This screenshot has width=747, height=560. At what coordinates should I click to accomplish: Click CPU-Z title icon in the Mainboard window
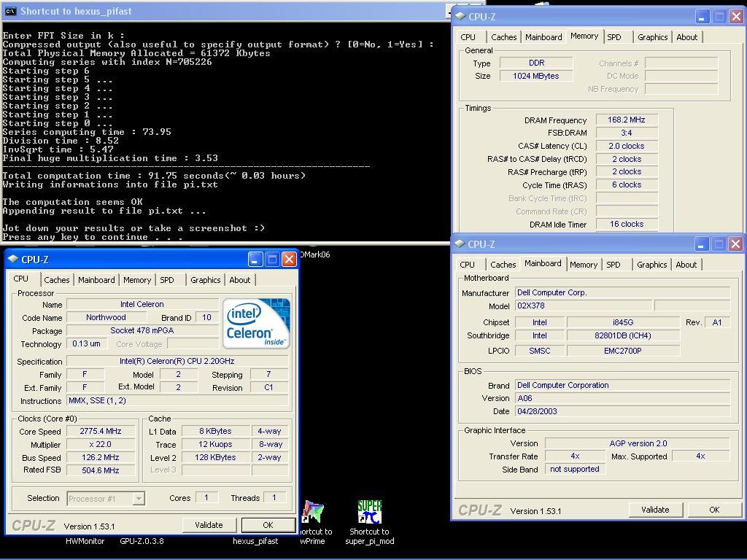coord(460,244)
